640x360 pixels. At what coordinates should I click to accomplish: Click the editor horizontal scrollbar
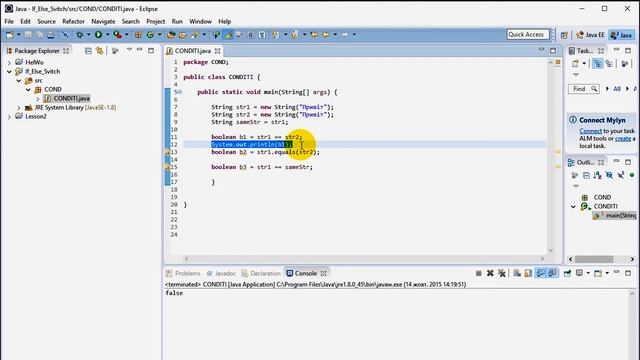point(364,258)
